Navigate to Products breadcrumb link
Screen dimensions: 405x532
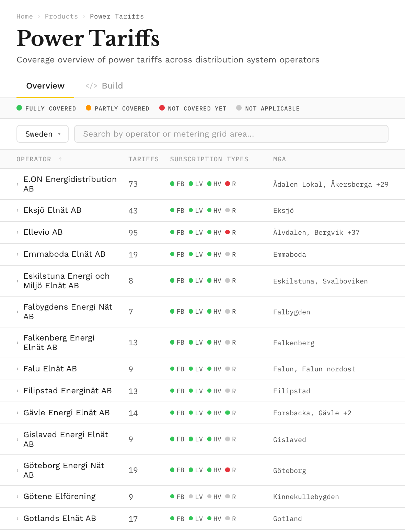[x=61, y=16]
